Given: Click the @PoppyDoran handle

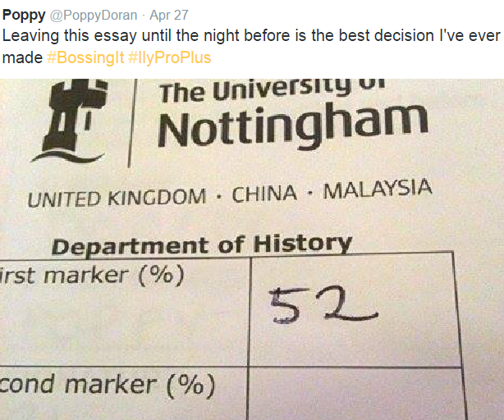Looking at the screenshot, I should 94,16.
